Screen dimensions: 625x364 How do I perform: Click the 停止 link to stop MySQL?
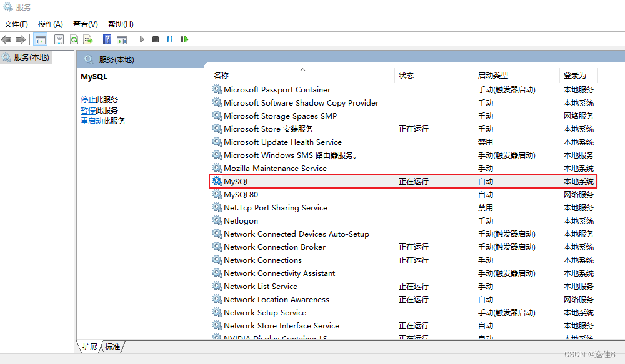[88, 99]
